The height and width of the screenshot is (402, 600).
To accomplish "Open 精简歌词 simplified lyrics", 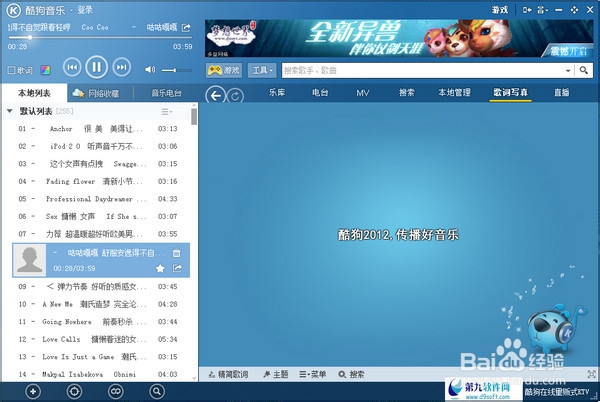I will [x=228, y=374].
